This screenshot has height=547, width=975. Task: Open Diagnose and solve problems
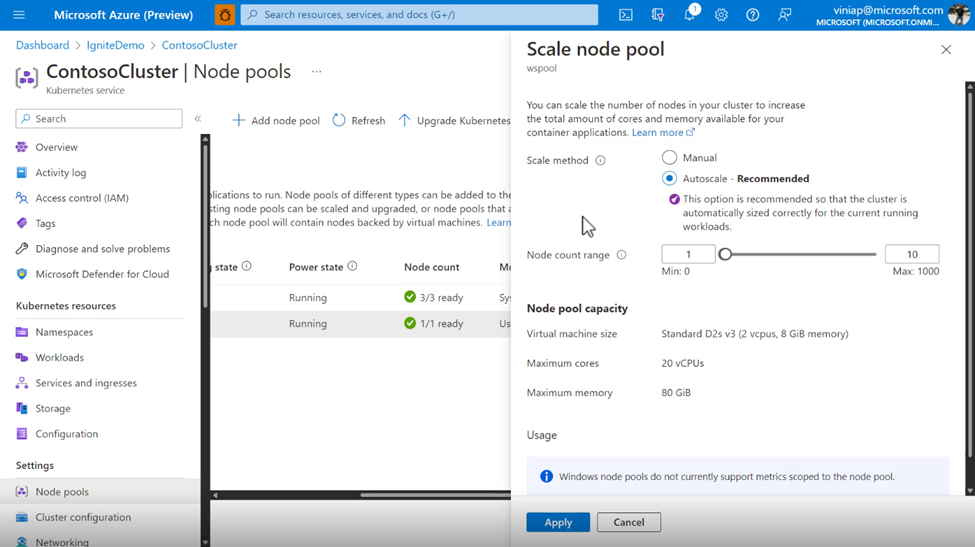click(x=102, y=249)
